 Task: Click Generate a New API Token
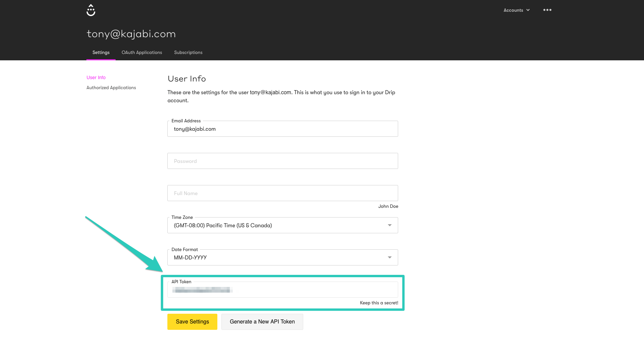[x=262, y=321]
